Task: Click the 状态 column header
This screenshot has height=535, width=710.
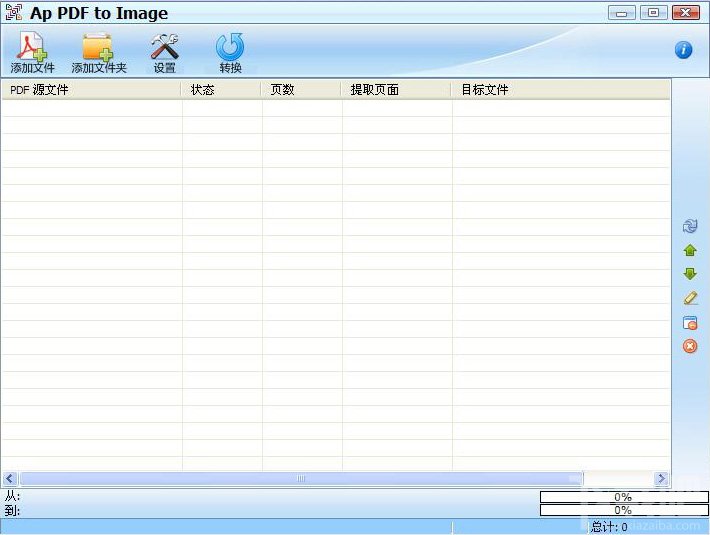Action: [221, 90]
